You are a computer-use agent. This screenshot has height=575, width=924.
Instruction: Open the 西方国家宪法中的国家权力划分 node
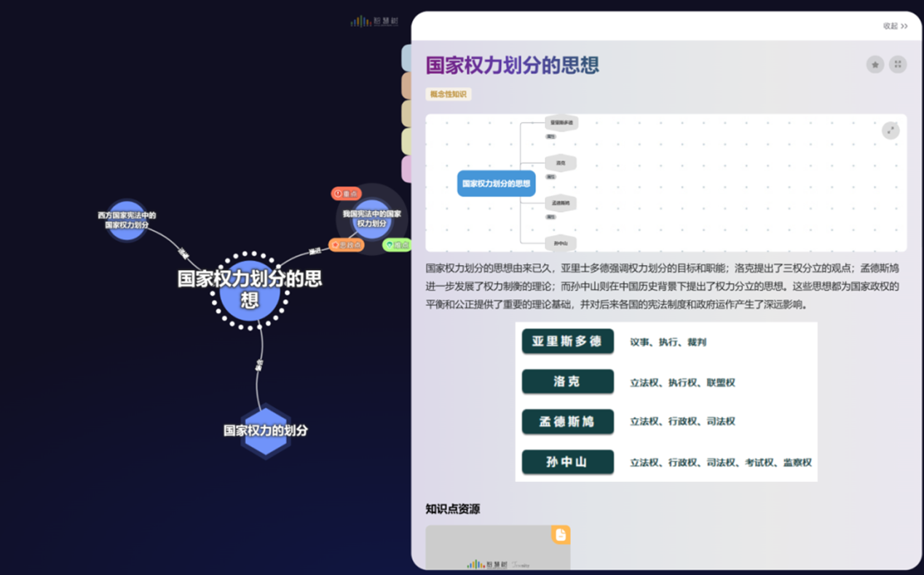pos(127,220)
